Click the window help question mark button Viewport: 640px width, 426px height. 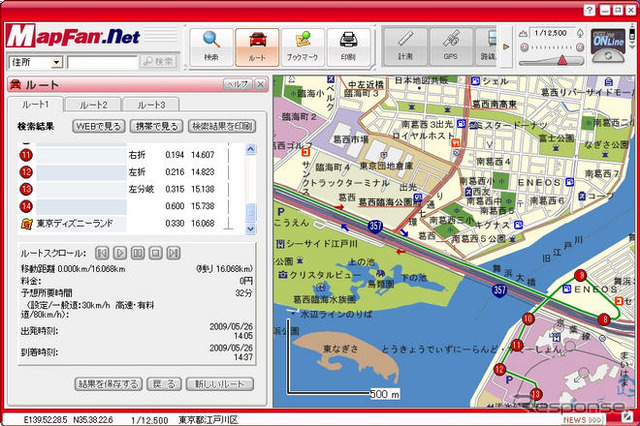(589, 10)
